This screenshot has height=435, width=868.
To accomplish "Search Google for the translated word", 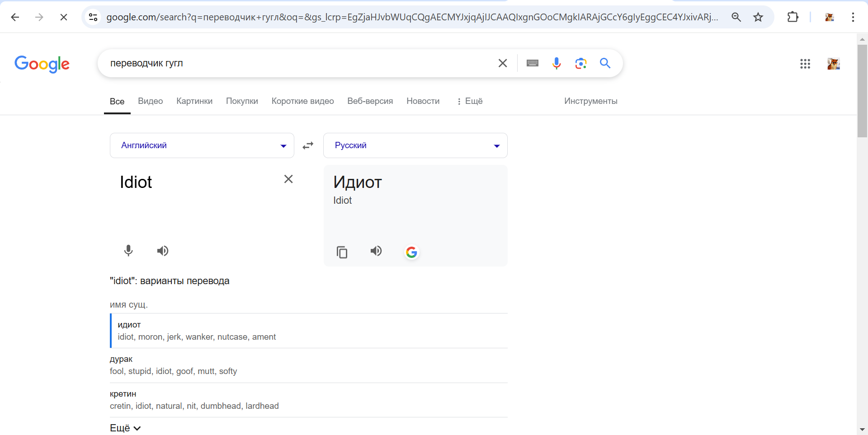I will [411, 252].
